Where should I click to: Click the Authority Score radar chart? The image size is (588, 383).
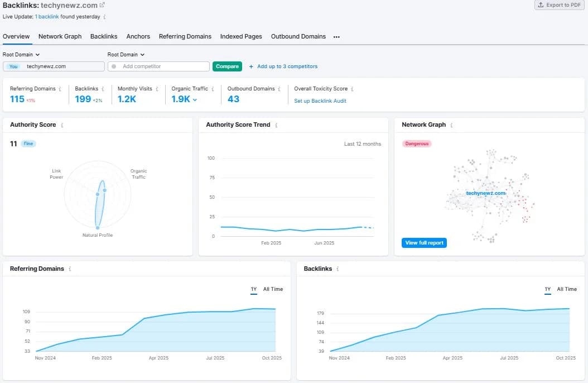click(98, 195)
